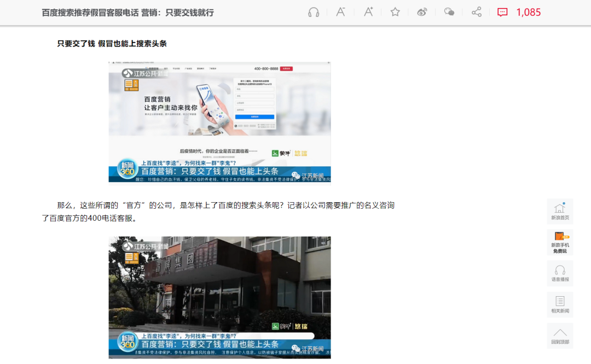The width and height of the screenshot is (591, 364).
Task: Jump back with 回到顶部 button
Action: tap(560, 336)
